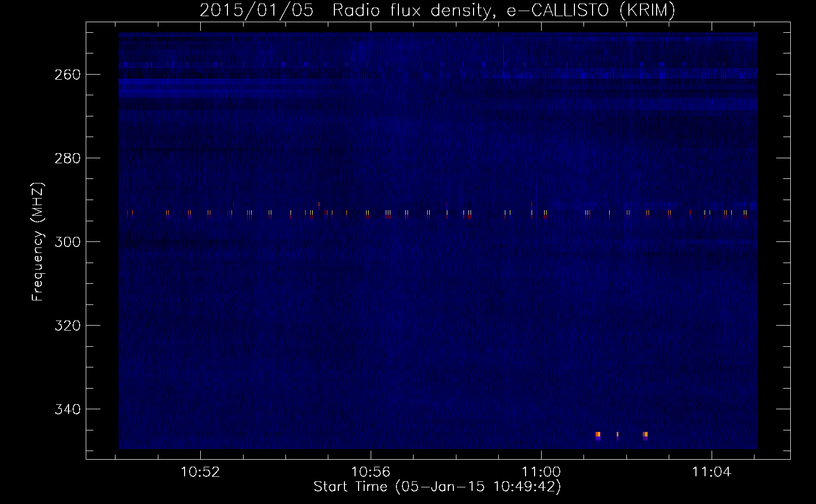816x504 pixels.
Task: Click the 11:00 time tick label
Action: coord(541,472)
